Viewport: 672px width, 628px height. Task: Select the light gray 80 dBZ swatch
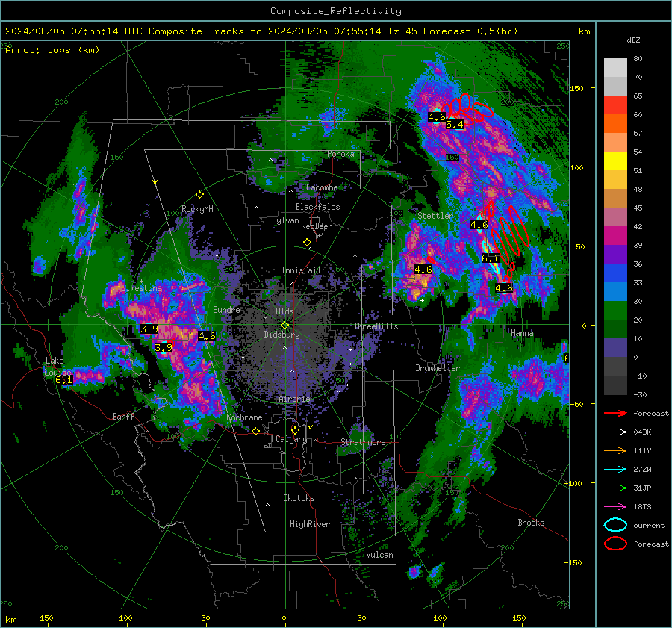615,68
